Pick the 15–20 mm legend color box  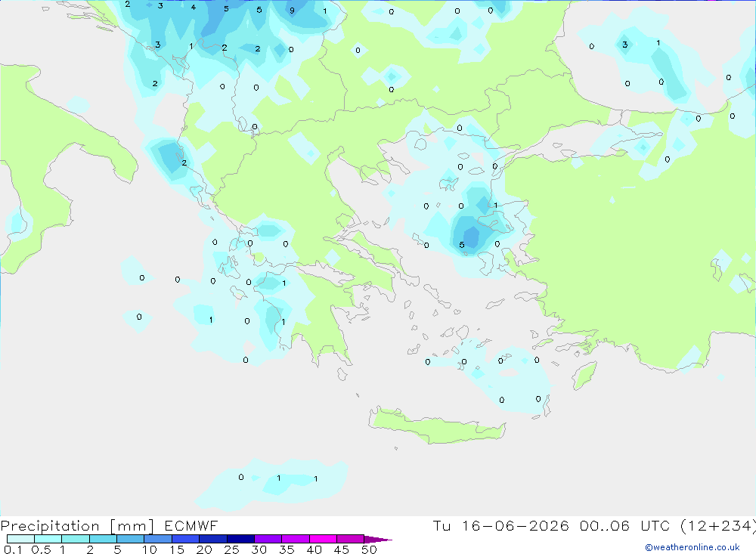point(185,539)
